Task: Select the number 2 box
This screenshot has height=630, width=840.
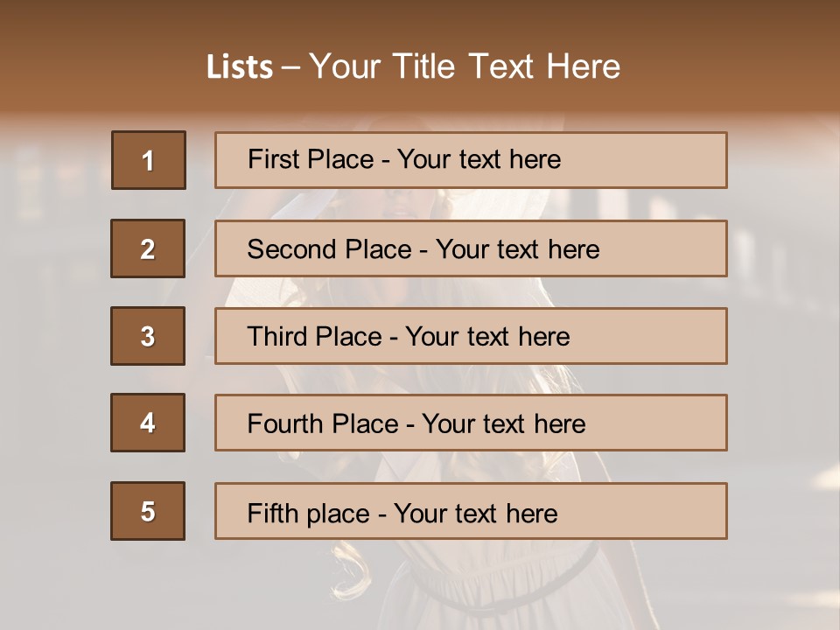Action: (148, 248)
